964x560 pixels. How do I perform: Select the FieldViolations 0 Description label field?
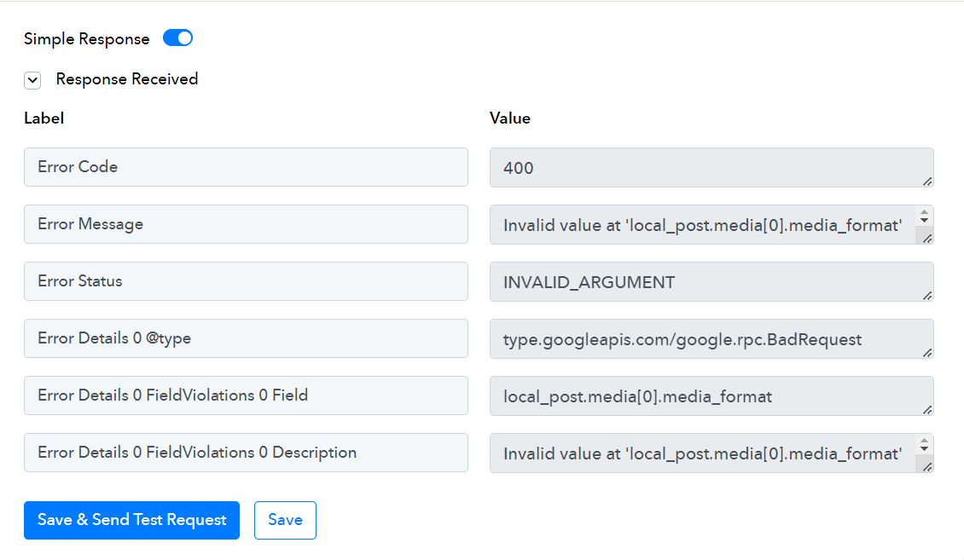[246, 453]
